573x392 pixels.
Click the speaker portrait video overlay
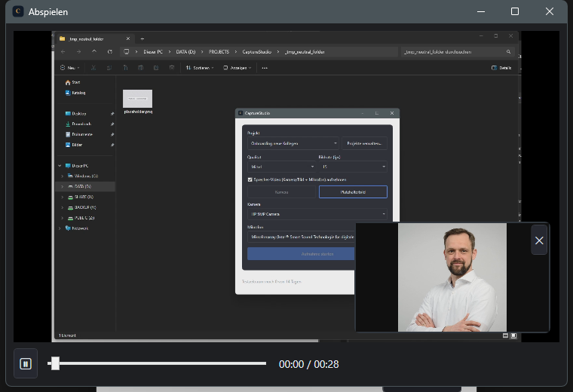452,277
